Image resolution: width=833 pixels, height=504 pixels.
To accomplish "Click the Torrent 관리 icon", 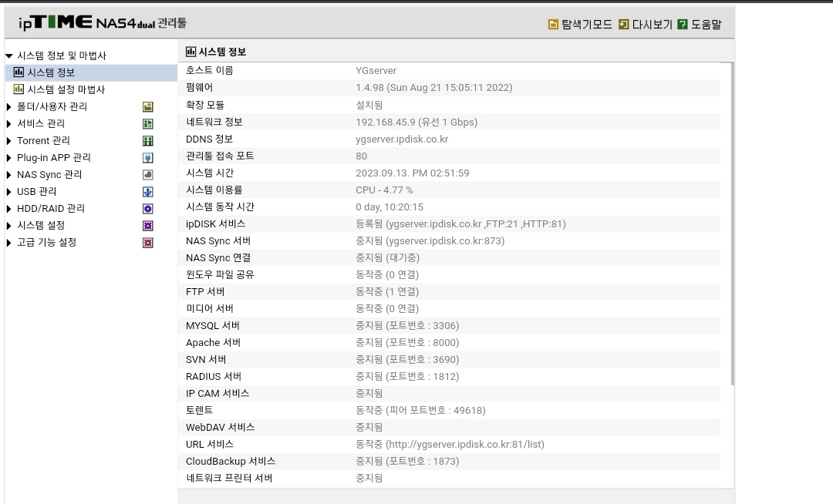I will point(147,140).
